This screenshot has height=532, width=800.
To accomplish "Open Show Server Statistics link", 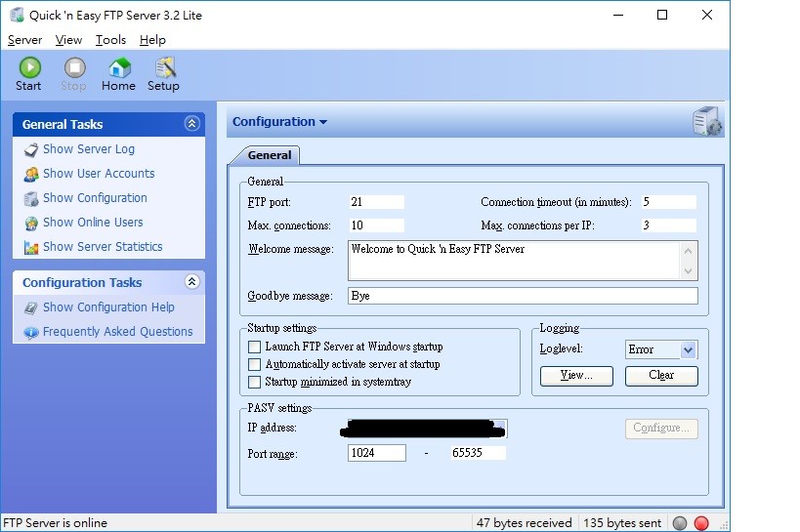I will pos(103,247).
